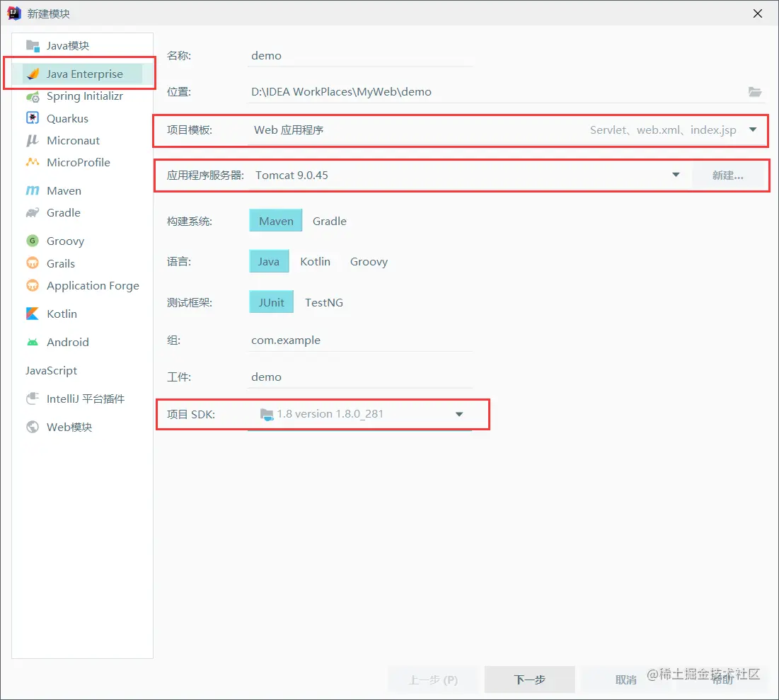
Task: Open the 项目模板 dropdown arrow
Action: tap(753, 130)
